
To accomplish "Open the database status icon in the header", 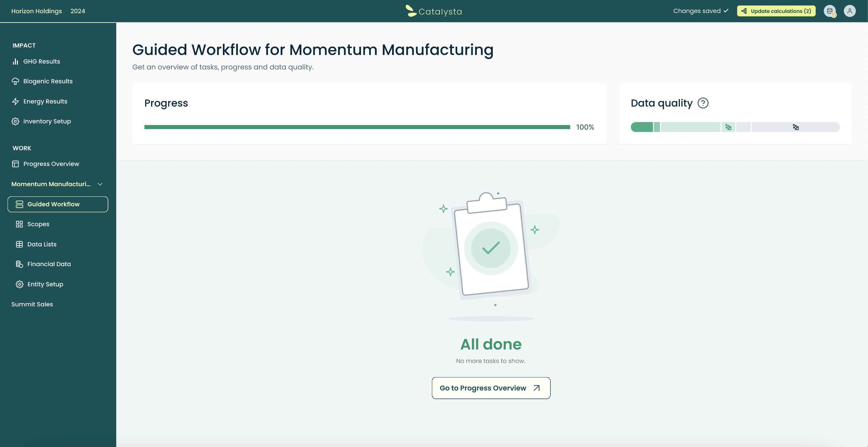I will (x=830, y=11).
